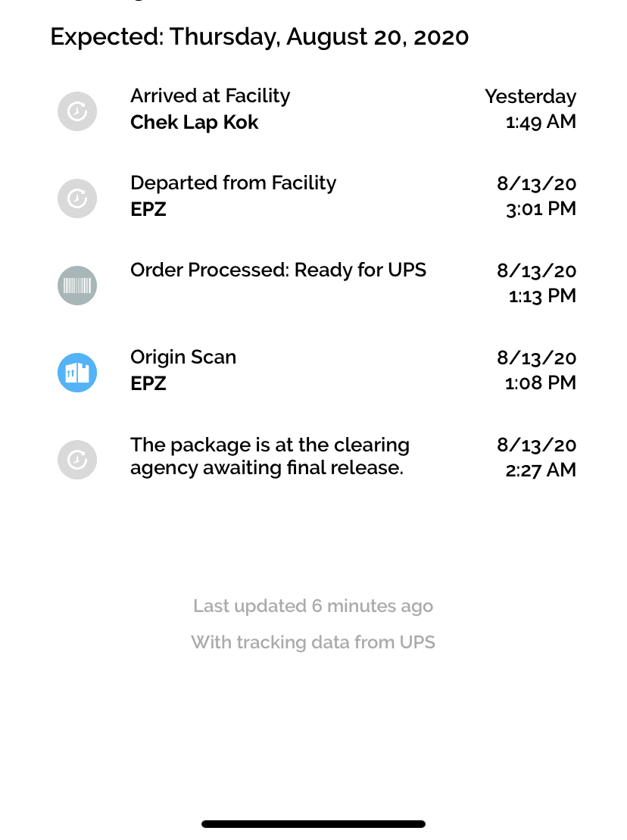The image size is (627, 840).
Task: Tap the Expected Thursday, August 20, 2020 heading
Action: click(x=259, y=36)
